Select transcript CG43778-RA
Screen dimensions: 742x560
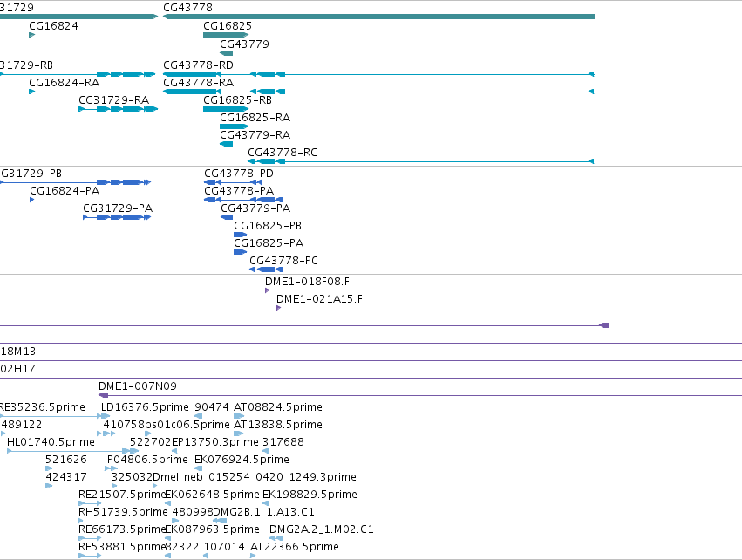(378, 92)
